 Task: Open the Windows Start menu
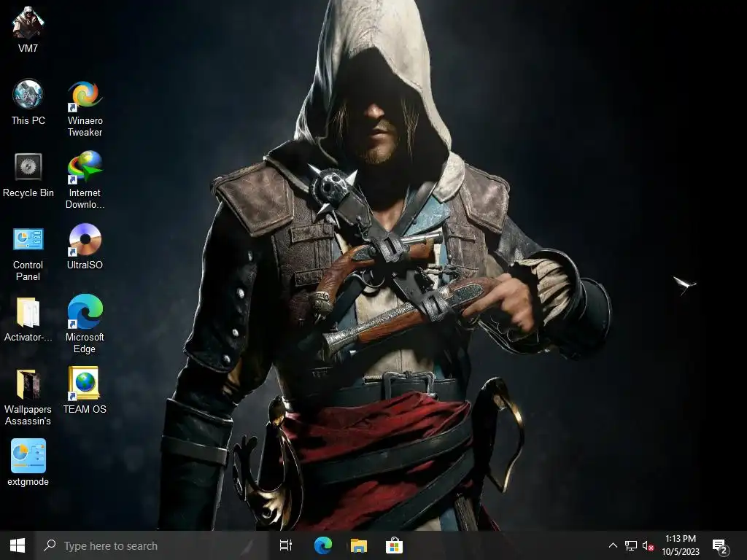[18, 545]
